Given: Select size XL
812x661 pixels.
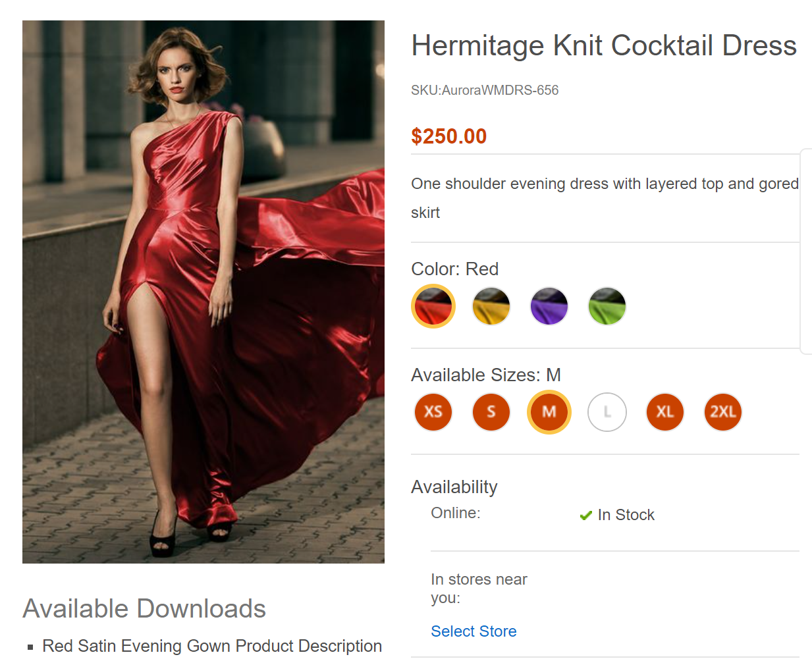Looking at the screenshot, I should (x=665, y=411).
